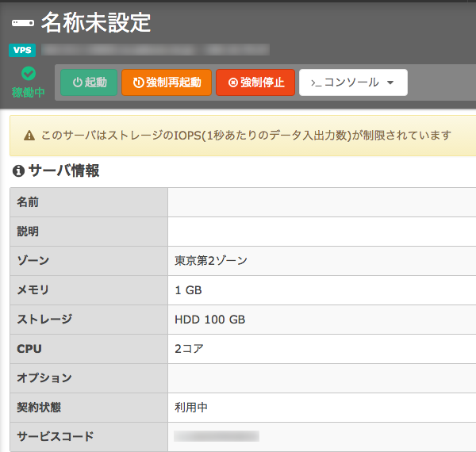This screenshot has height=452, width=476.
Task: Click the terminal prompt icon on コンソール
Action: [315, 82]
